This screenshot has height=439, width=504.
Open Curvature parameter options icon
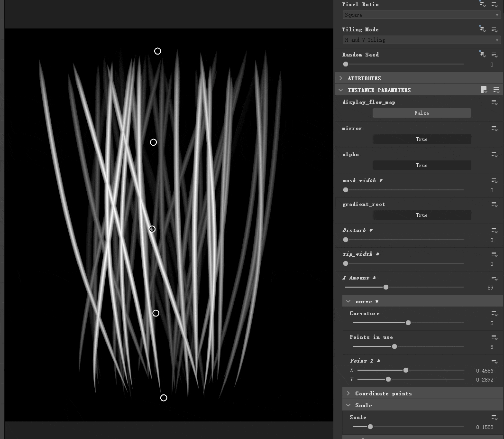495,314
